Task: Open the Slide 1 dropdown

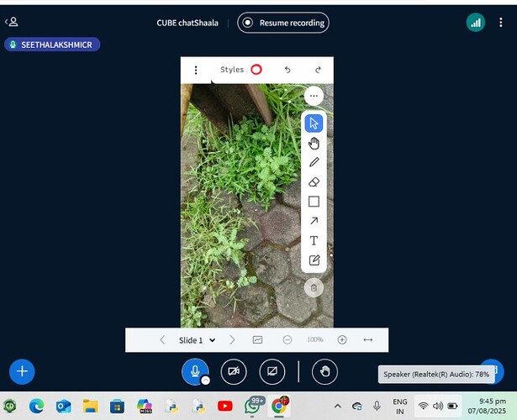Action: (x=197, y=340)
